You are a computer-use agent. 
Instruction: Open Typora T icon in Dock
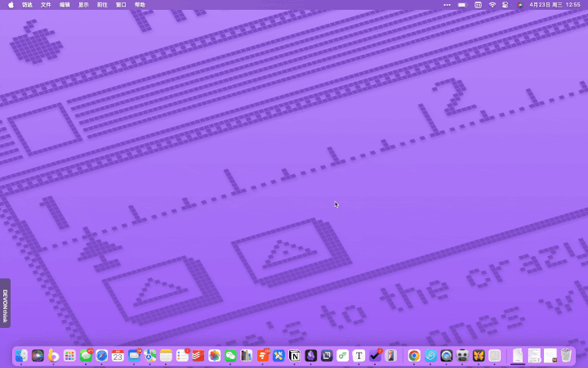point(359,356)
